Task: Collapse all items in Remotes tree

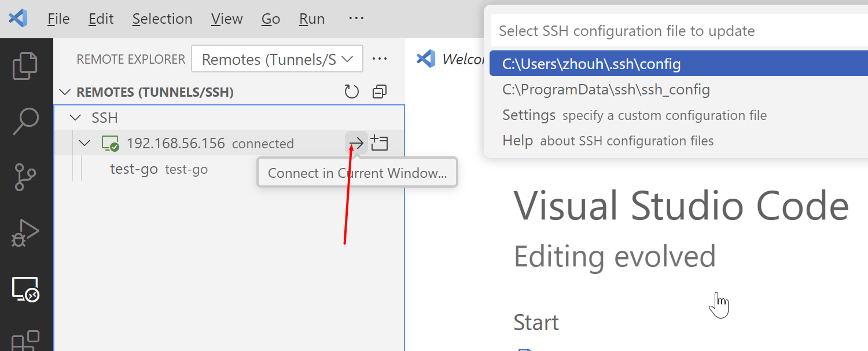Action: (380, 92)
